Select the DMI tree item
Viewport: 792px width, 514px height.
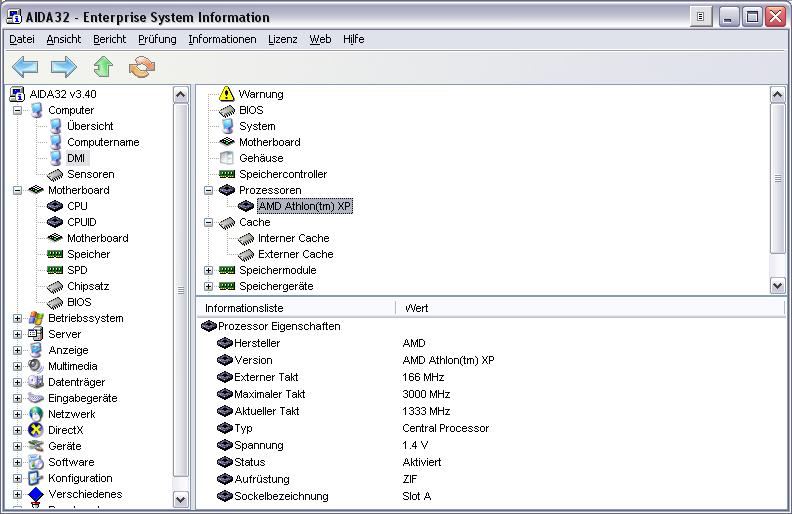click(76, 158)
